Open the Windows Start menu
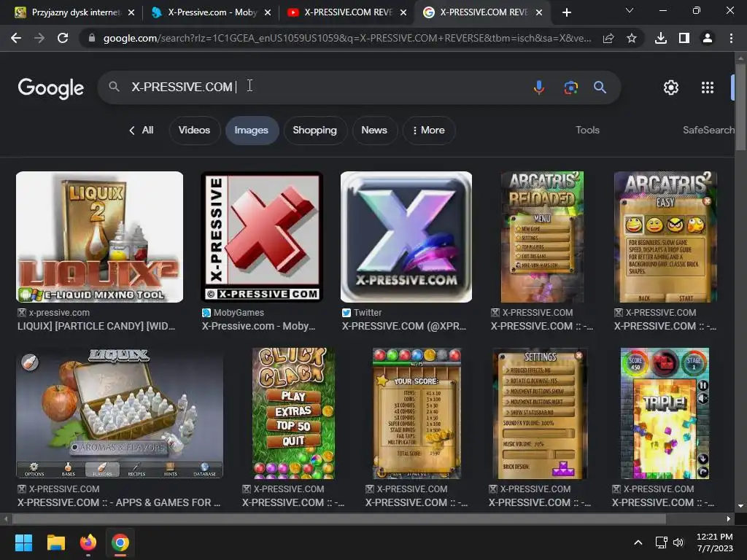Image resolution: width=747 pixels, height=560 pixels. [x=23, y=542]
